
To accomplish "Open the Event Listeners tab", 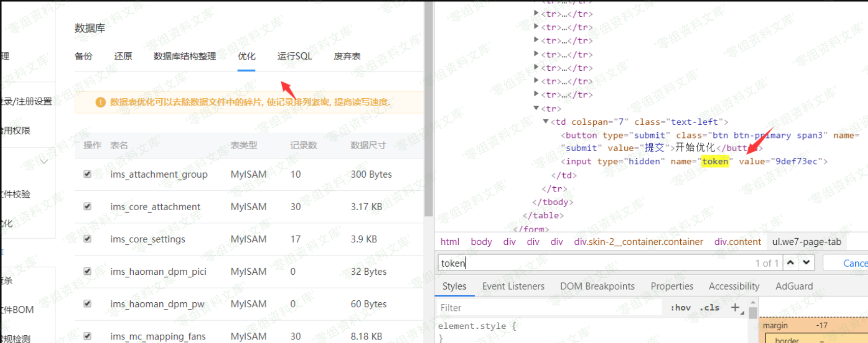I will pos(513,286).
